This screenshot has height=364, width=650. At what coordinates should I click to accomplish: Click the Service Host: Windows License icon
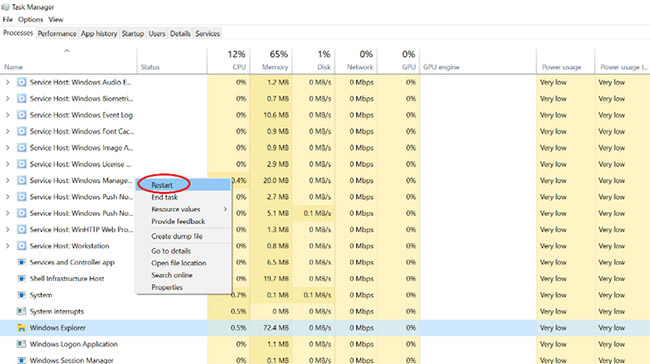pos(21,164)
